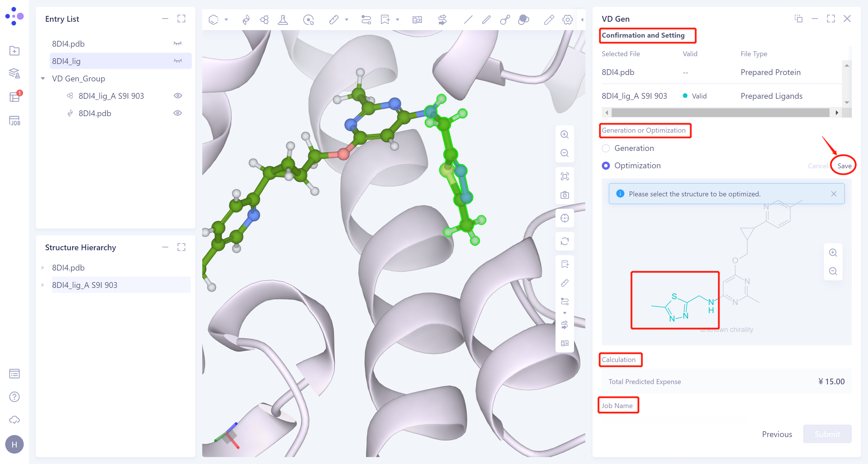Collapse the VD Gen_Group tree item
Image resolution: width=868 pixels, height=464 pixels.
coord(43,78)
